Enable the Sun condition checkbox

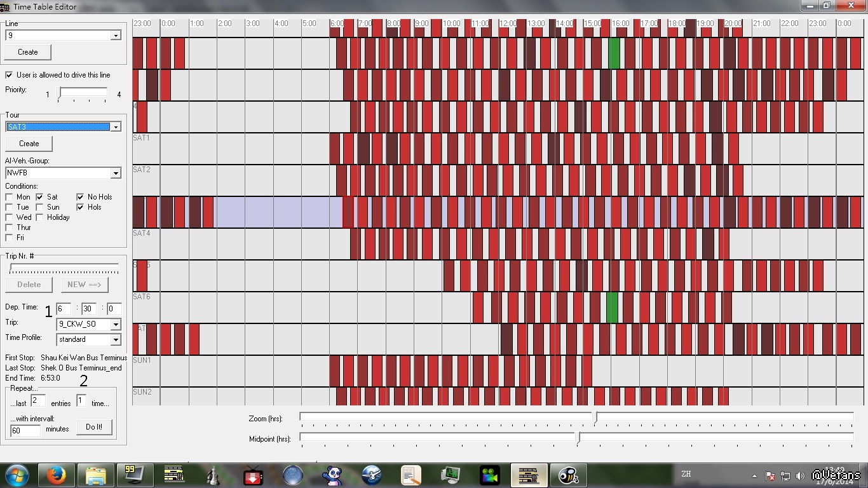click(x=39, y=207)
